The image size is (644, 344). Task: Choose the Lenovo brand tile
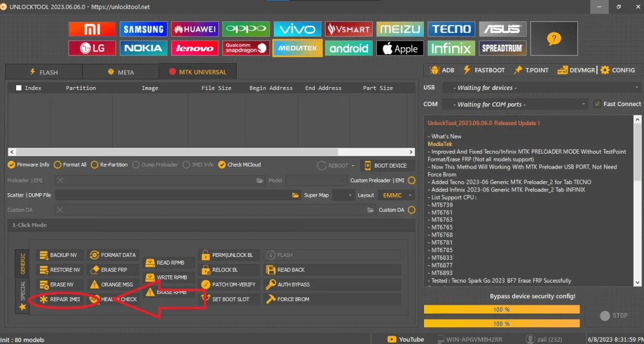pos(194,48)
